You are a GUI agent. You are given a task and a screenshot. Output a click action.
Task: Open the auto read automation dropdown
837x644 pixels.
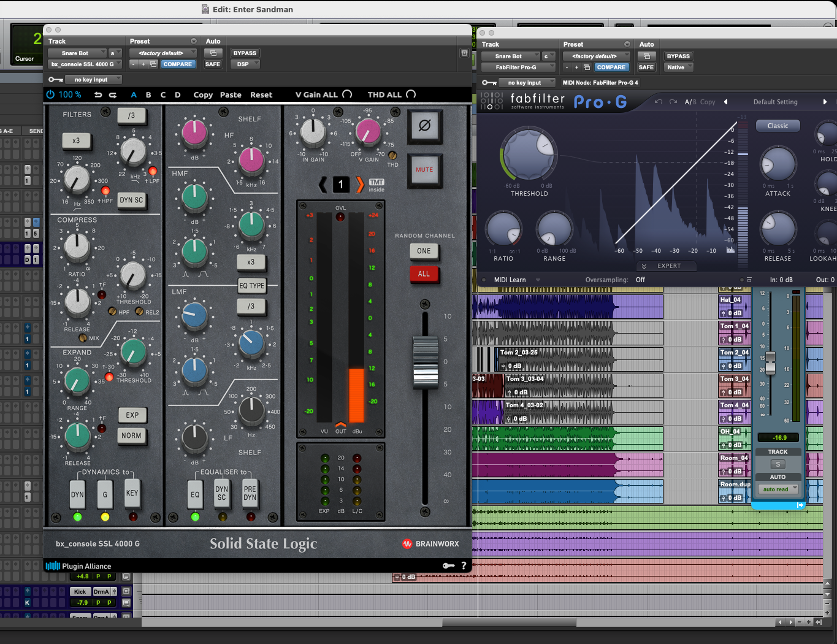778,489
